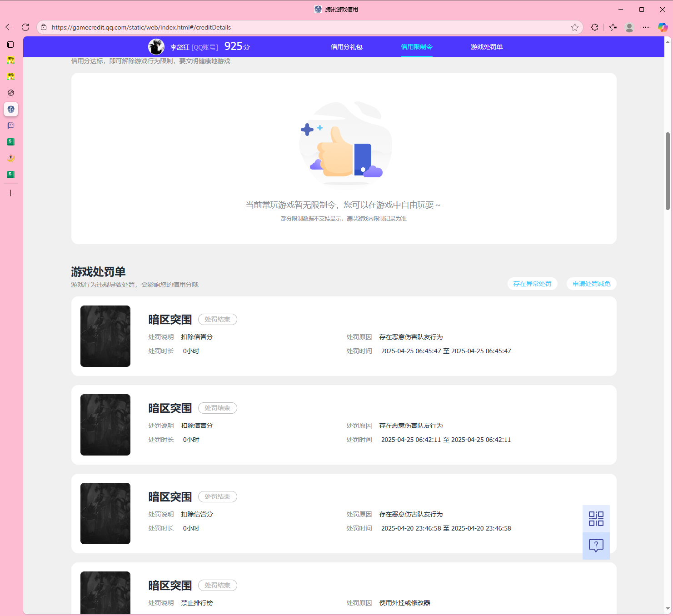Bookmark this page with the star icon
The height and width of the screenshot is (616, 673).
tap(575, 27)
